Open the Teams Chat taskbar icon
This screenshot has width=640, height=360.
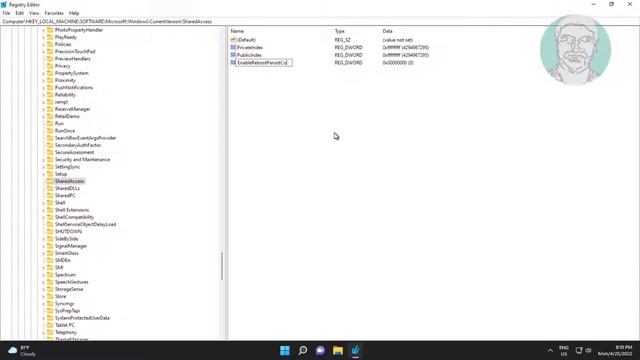[320, 350]
